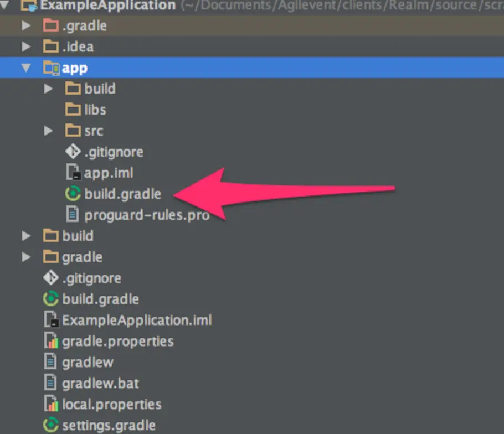Select the libs folder under app
Screen dimensions: 504x434
[x=73, y=110]
